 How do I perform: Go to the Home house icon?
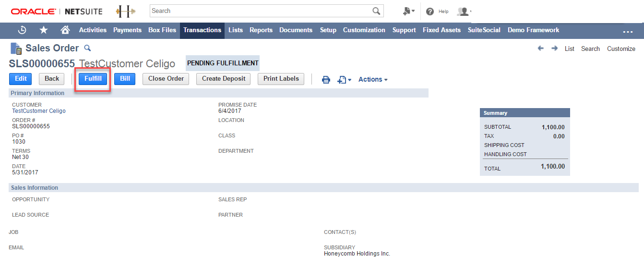(x=65, y=30)
